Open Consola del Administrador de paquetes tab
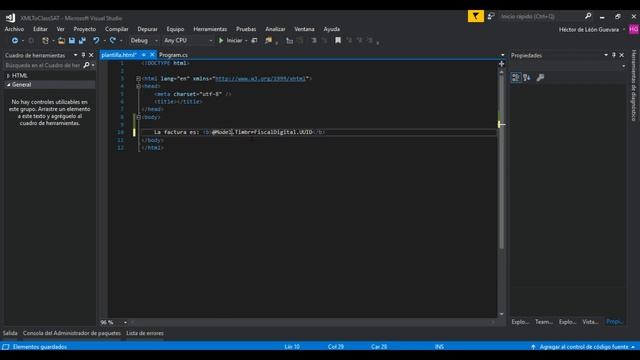This screenshot has height=360, width=640. click(72, 333)
